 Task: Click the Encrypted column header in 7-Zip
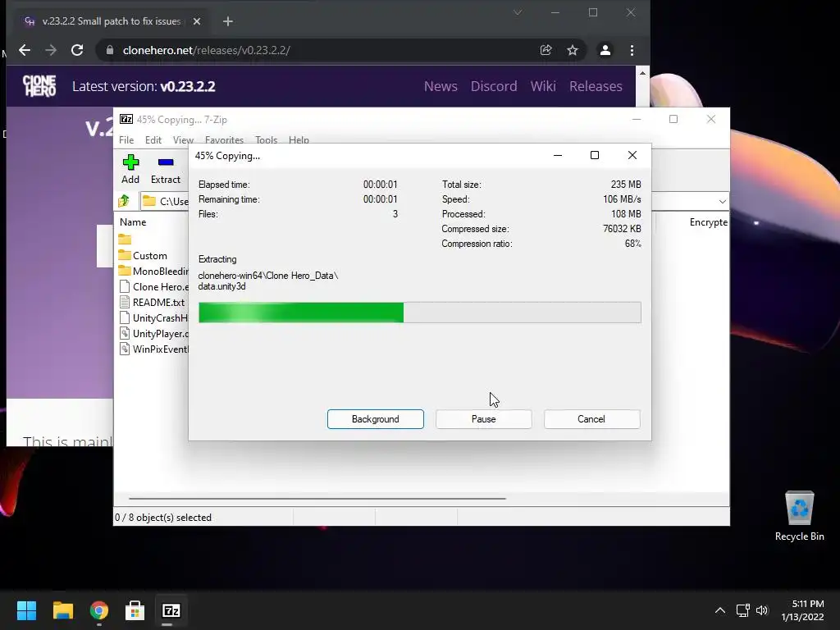[708, 221]
